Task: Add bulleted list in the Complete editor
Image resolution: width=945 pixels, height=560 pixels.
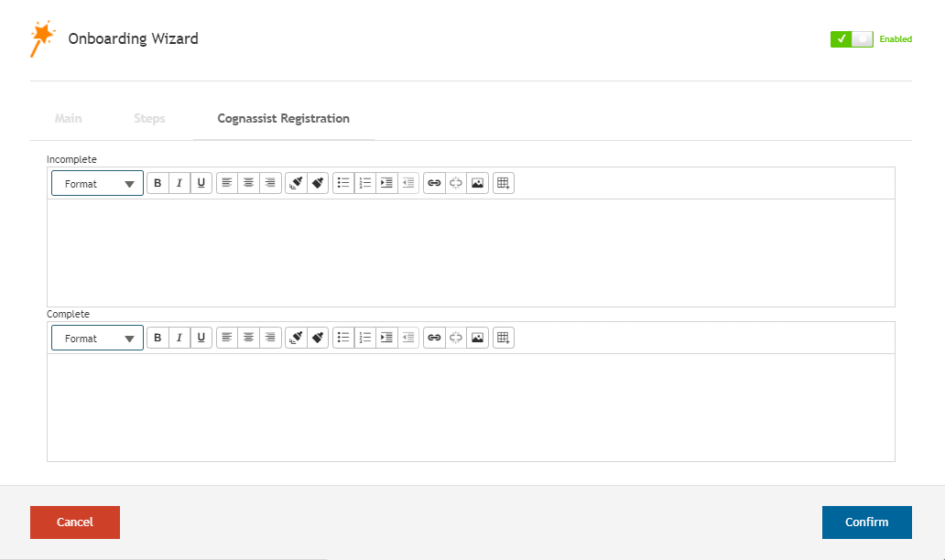Action: tap(343, 338)
